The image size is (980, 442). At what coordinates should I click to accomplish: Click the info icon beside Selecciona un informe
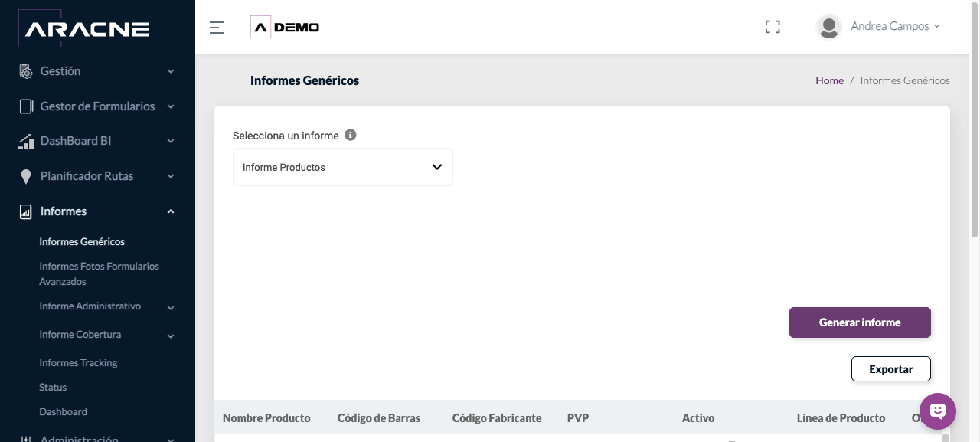pos(351,135)
